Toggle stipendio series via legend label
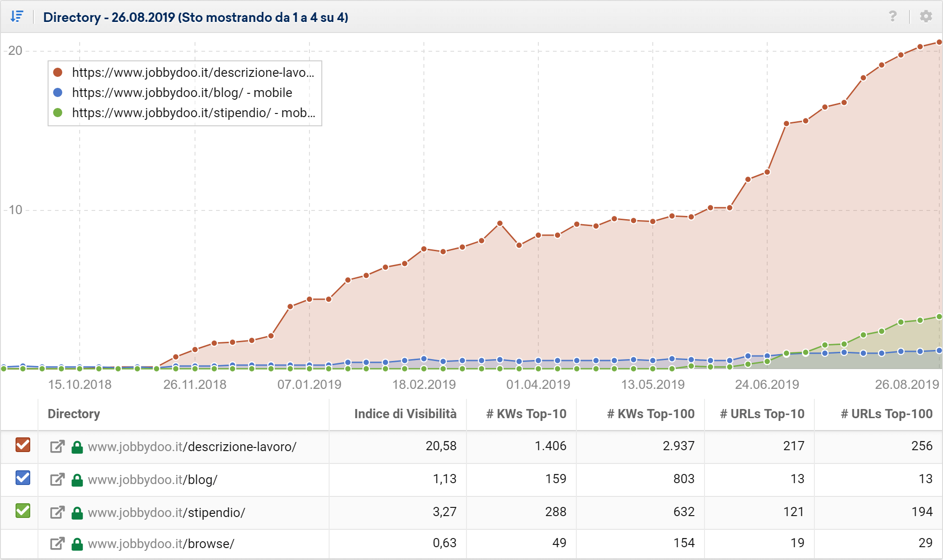Viewport: 943px width, 560px height. 194,113
